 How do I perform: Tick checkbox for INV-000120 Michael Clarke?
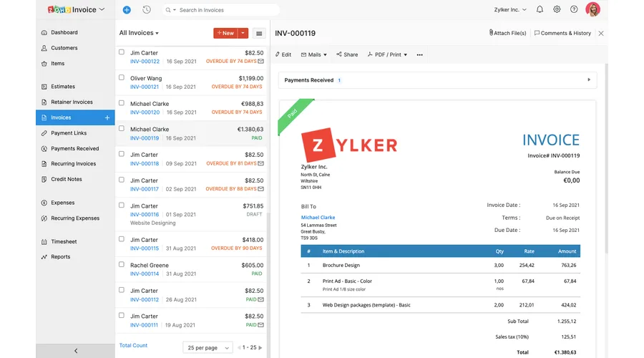(122, 103)
